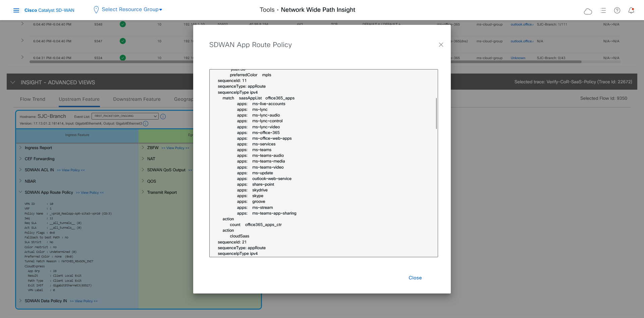Click the Selected Flow Id: 9350 label
This screenshot has height=318, width=644.
point(604,98)
